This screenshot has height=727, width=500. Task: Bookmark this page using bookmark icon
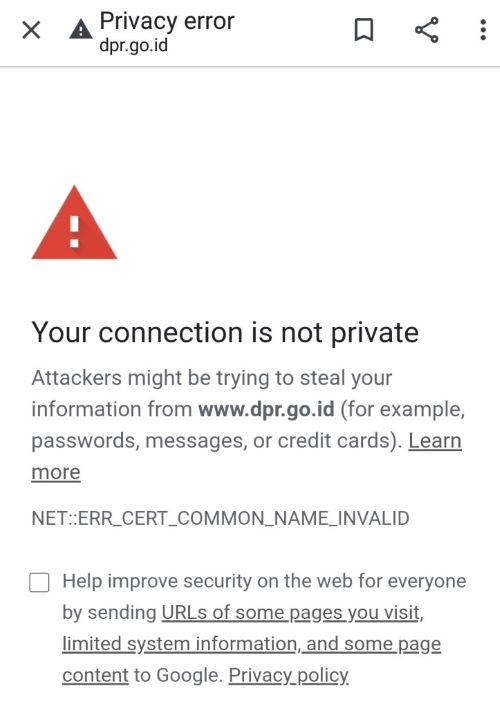tap(364, 30)
